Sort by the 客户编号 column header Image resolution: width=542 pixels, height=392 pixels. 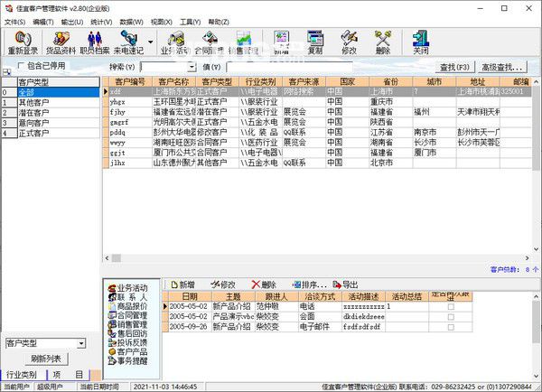pos(130,81)
